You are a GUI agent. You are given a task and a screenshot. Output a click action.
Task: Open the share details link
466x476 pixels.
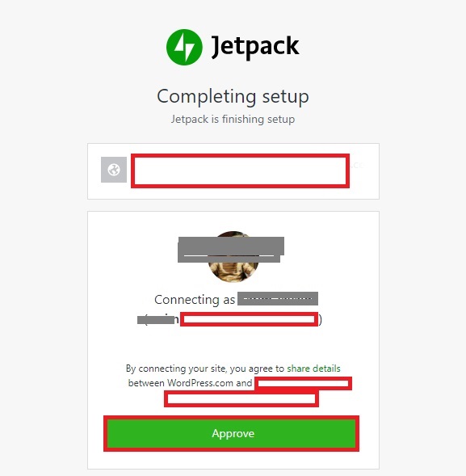pos(313,369)
